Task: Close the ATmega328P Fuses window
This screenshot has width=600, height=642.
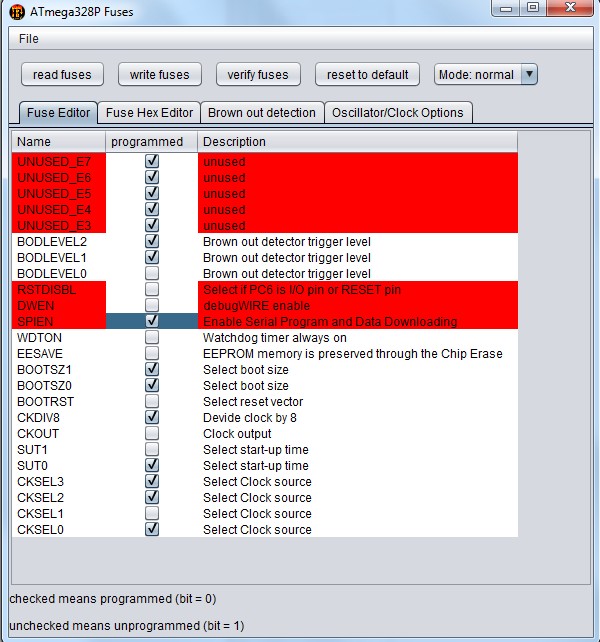Action: pos(570,8)
